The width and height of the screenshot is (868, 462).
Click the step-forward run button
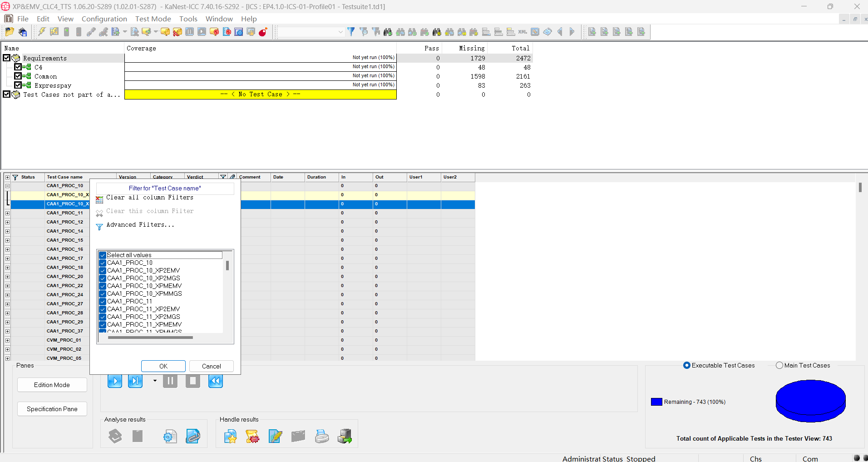135,381
